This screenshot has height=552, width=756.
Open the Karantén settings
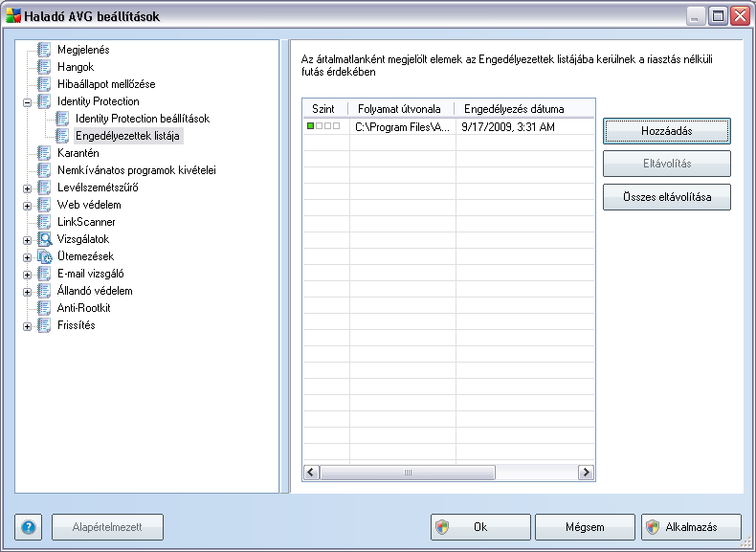[78, 153]
